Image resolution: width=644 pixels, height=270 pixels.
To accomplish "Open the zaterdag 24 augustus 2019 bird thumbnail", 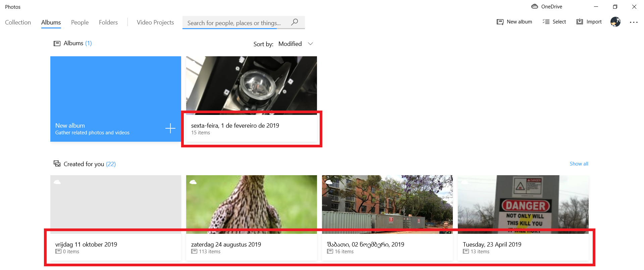I will [252, 204].
